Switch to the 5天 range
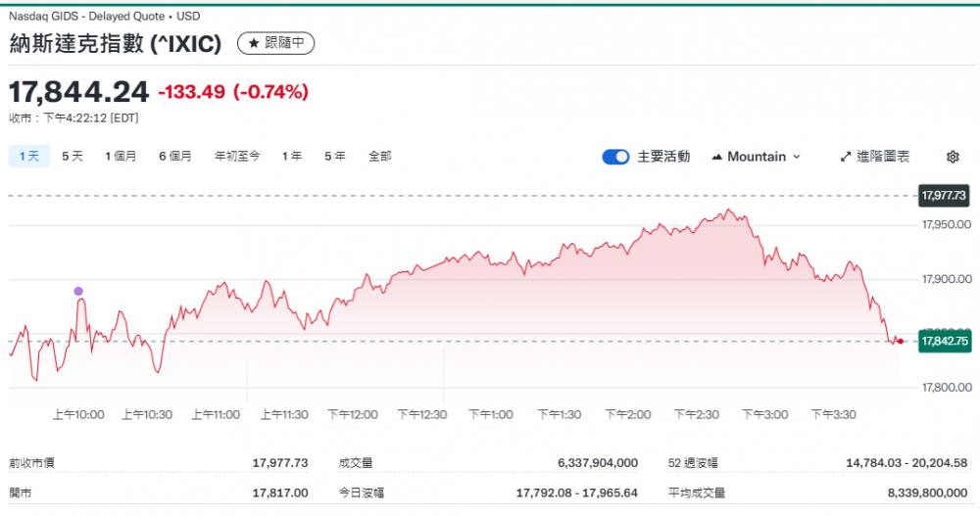 click(x=73, y=156)
